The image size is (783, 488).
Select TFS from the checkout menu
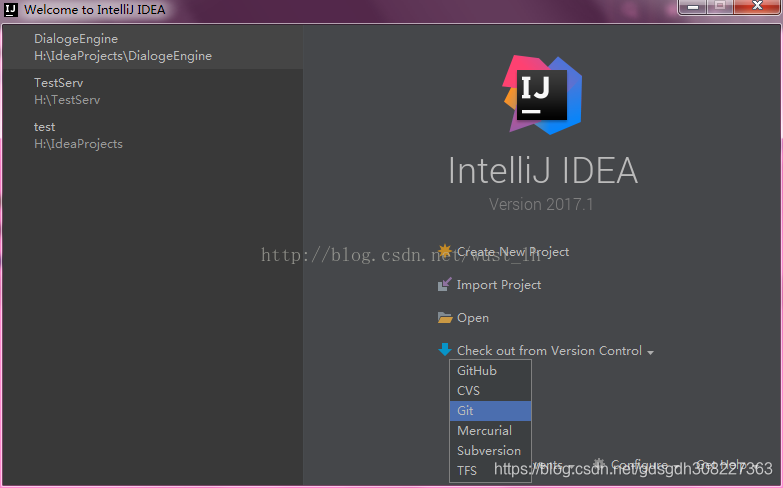[x=490, y=471]
